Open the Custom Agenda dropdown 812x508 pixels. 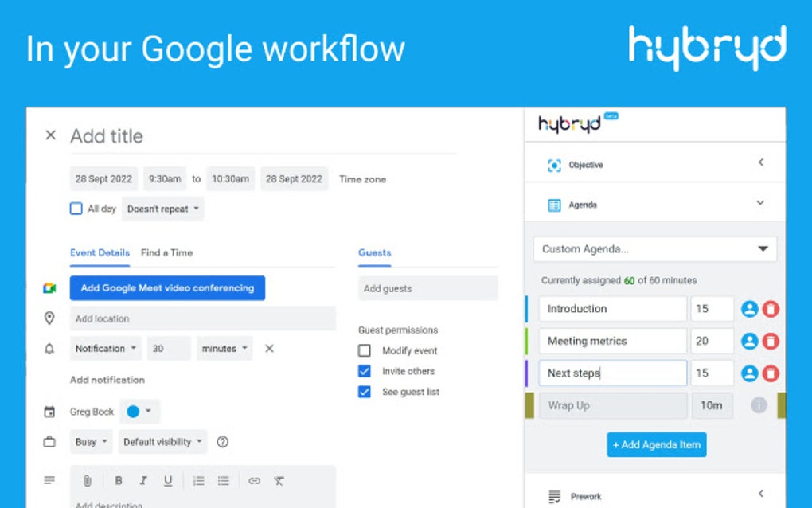tap(654, 248)
